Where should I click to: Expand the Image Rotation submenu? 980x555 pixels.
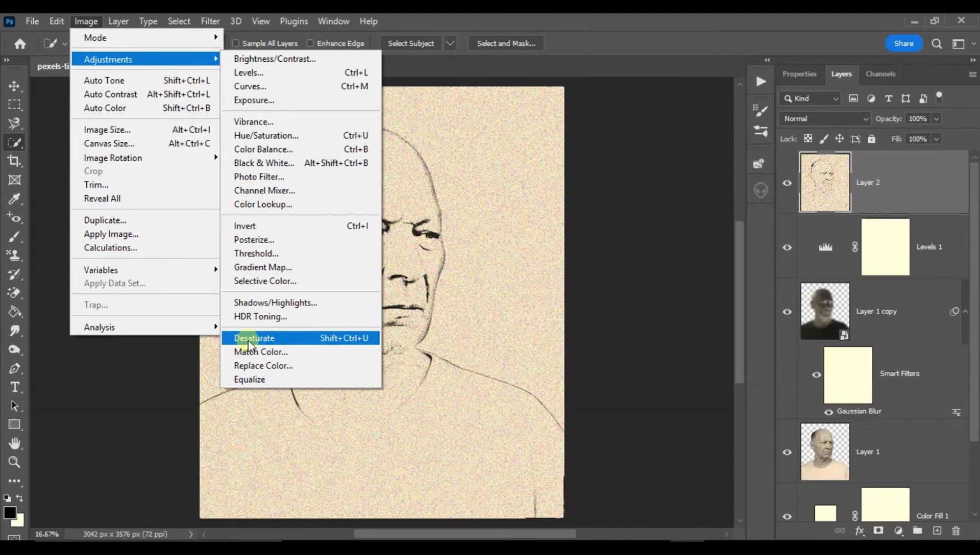pyautogui.click(x=145, y=158)
